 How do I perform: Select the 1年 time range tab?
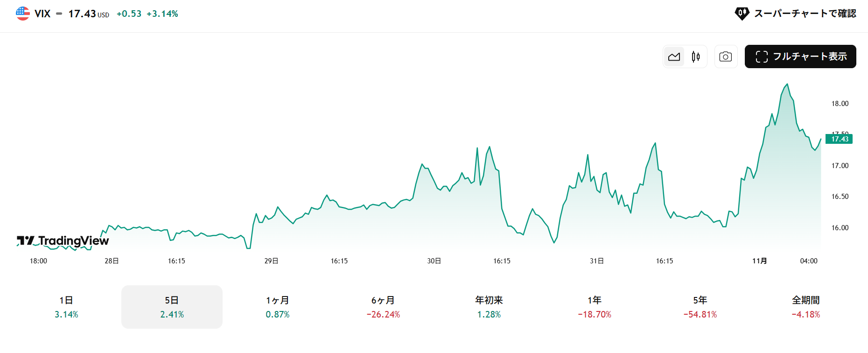click(x=595, y=307)
